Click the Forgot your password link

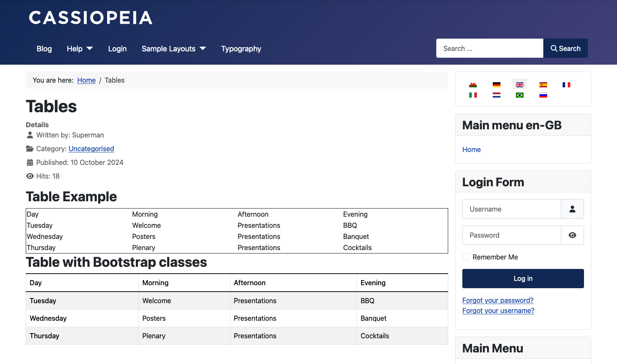pyautogui.click(x=497, y=300)
